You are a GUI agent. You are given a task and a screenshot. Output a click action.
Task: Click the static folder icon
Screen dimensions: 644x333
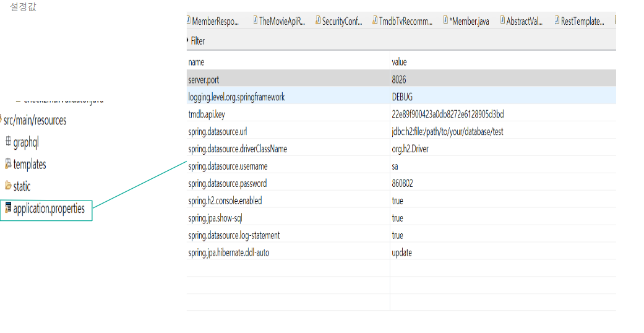(8, 186)
